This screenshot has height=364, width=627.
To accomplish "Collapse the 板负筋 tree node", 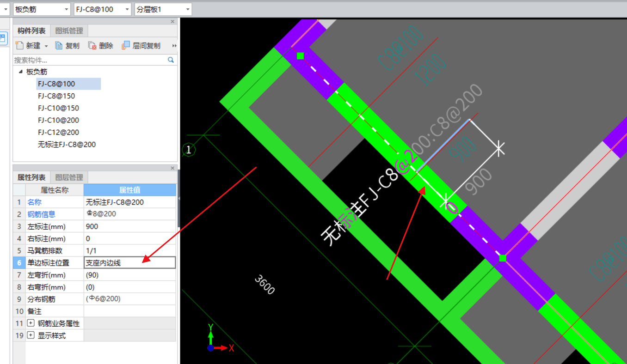I will click(20, 72).
